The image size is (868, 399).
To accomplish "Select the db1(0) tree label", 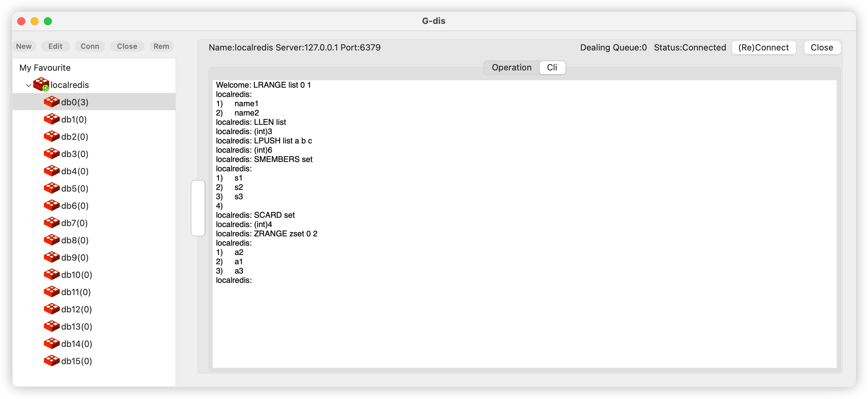I will coord(74,119).
